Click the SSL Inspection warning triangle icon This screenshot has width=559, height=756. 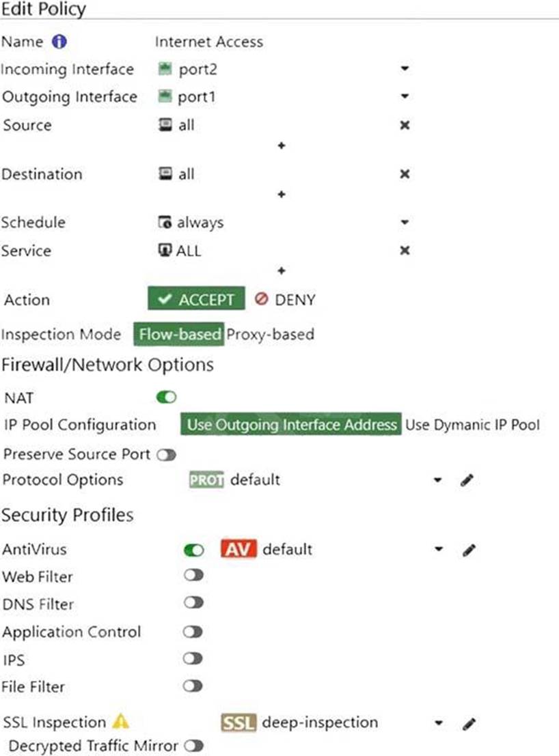[x=120, y=721]
